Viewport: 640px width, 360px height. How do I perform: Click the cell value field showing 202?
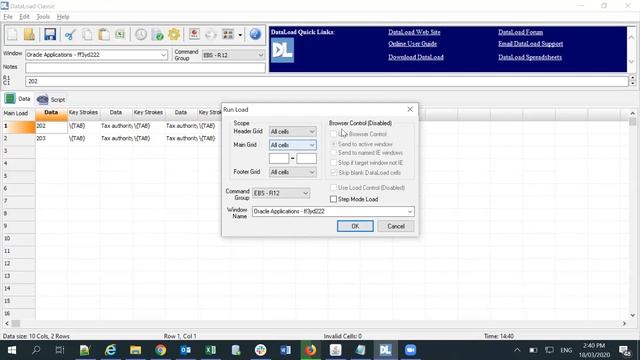pyautogui.click(x=327, y=81)
